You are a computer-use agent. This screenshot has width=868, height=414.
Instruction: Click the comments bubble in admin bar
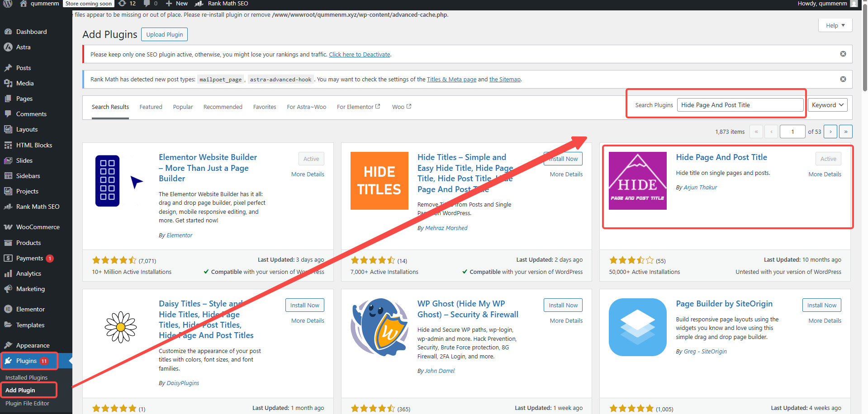point(147,4)
